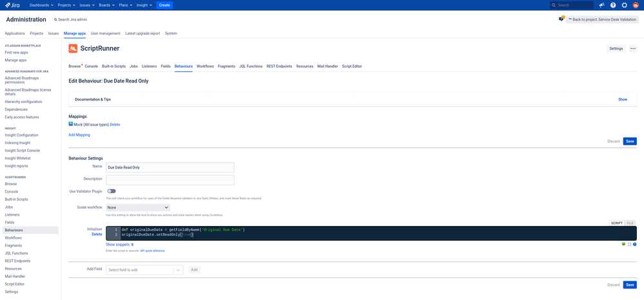Click the magnifier in Search Jira admin
Screen dimensions: 644x300
(x=55, y=20)
